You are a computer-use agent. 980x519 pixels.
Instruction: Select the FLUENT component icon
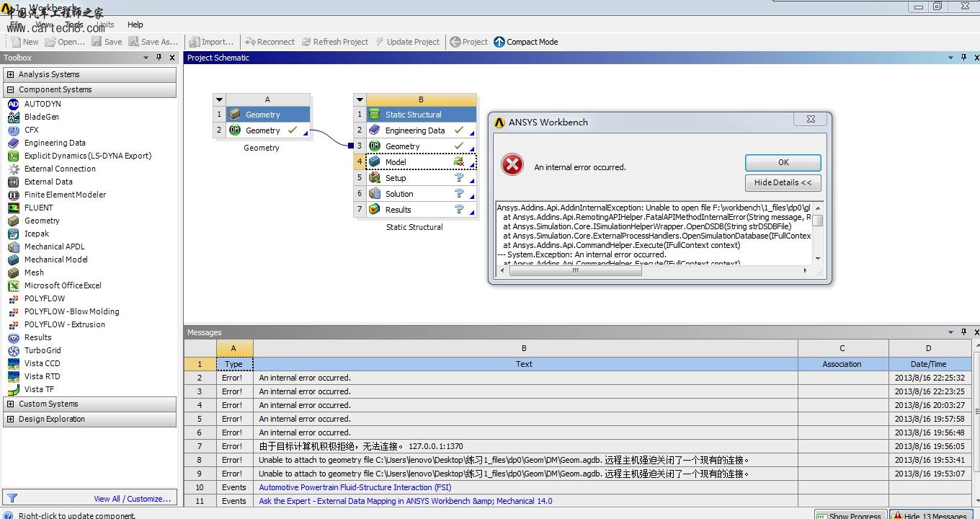[13, 208]
